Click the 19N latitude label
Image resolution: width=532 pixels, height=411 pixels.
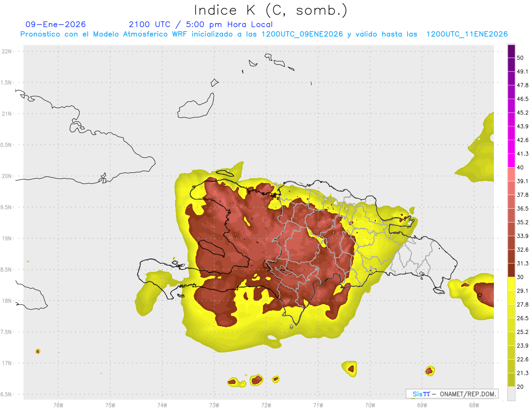(x=7, y=239)
